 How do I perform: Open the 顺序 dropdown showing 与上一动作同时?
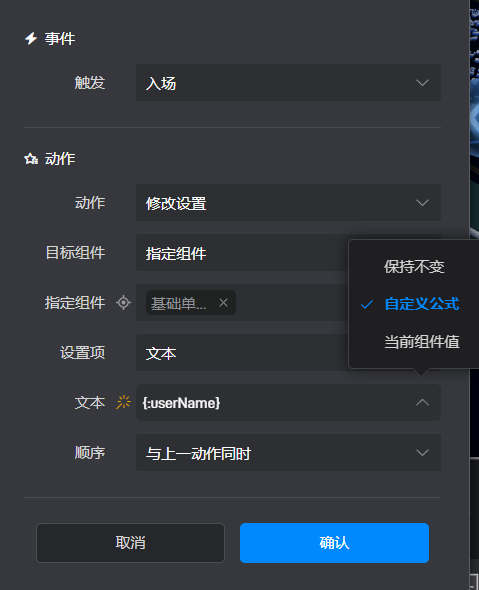click(288, 452)
